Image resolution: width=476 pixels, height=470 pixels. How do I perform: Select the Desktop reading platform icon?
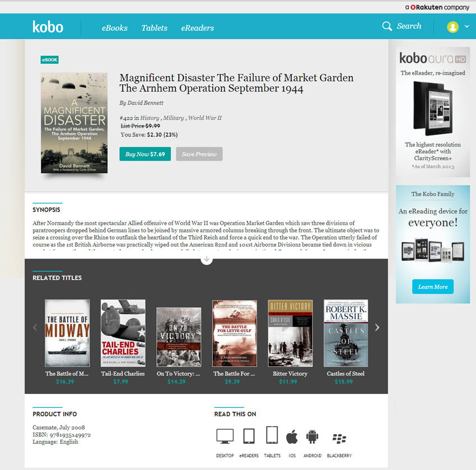point(225,436)
